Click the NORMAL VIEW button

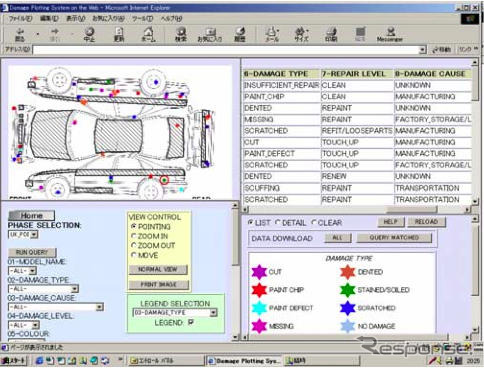pos(158,269)
